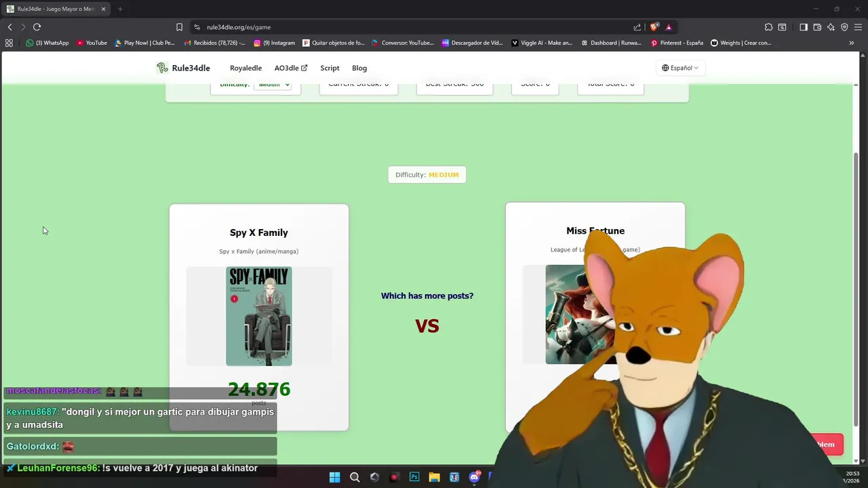Open Photoshop from the taskbar

click(414, 477)
